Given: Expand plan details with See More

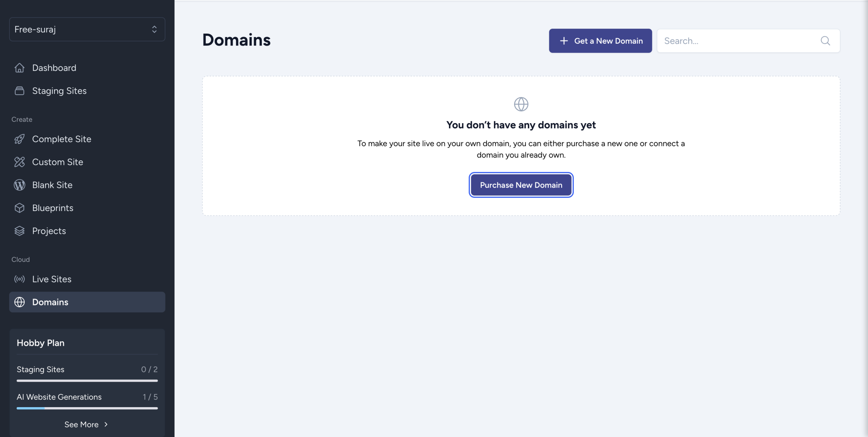Looking at the screenshot, I should coord(81,424).
